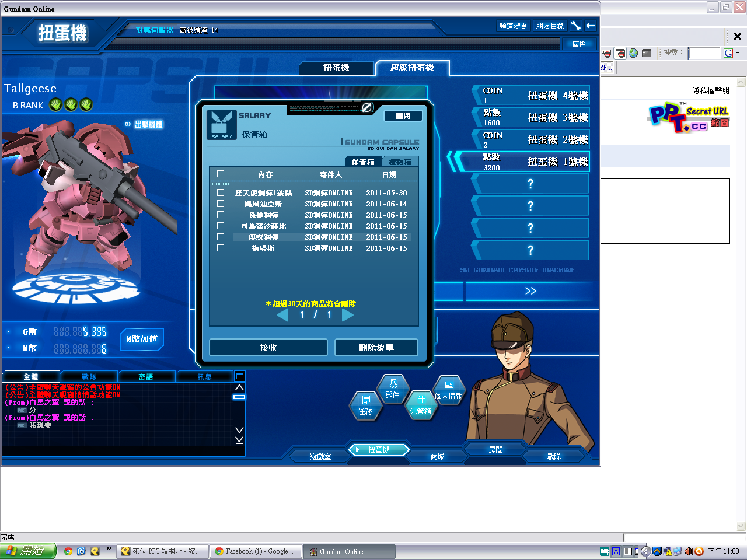
Task: Click the 接收 receive button
Action: tap(268, 348)
